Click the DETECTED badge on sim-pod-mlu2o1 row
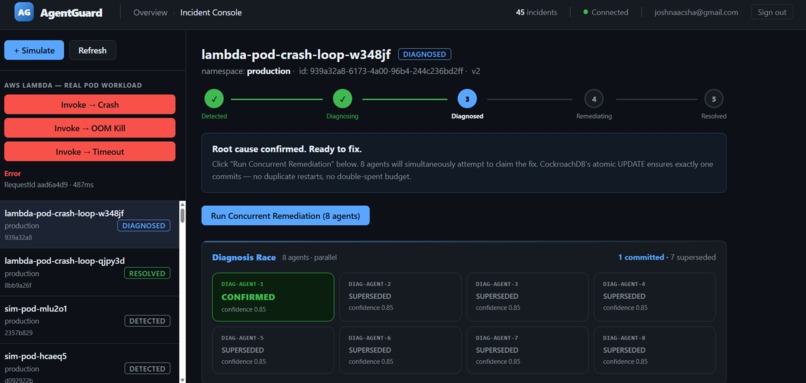This screenshot has width=806, height=383. pyautogui.click(x=147, y=321)
